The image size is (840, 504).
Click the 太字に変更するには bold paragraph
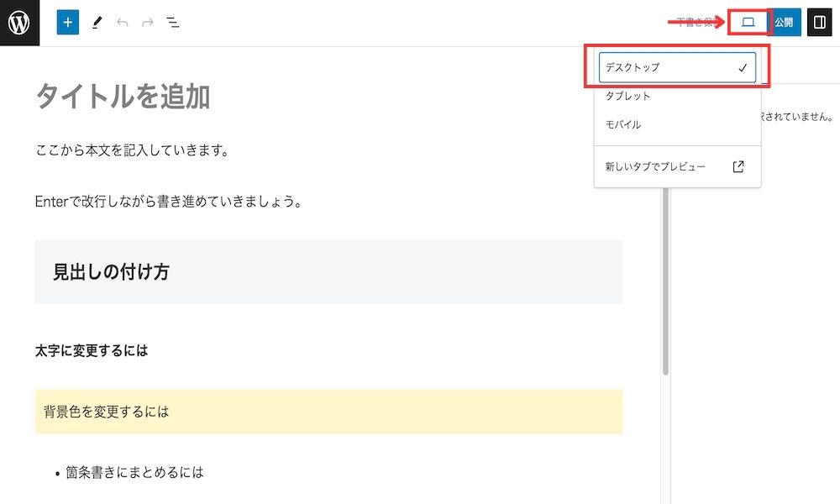pyautogui.click(x=92, y=351)
